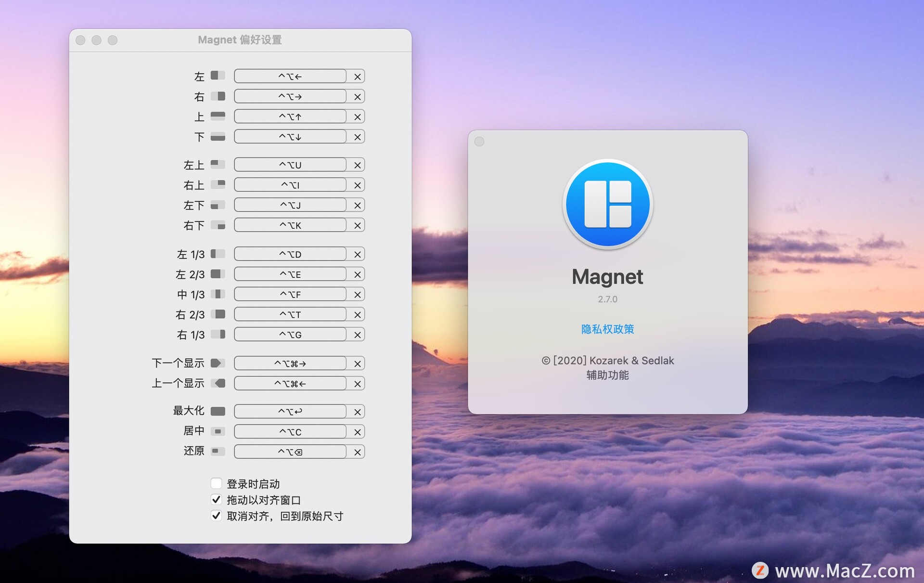Image resolution: width=924 pixels, height=583 pixels.
Task: Edit the 最大化 shortcut recorder field
Action: click(x=290, y=411)
